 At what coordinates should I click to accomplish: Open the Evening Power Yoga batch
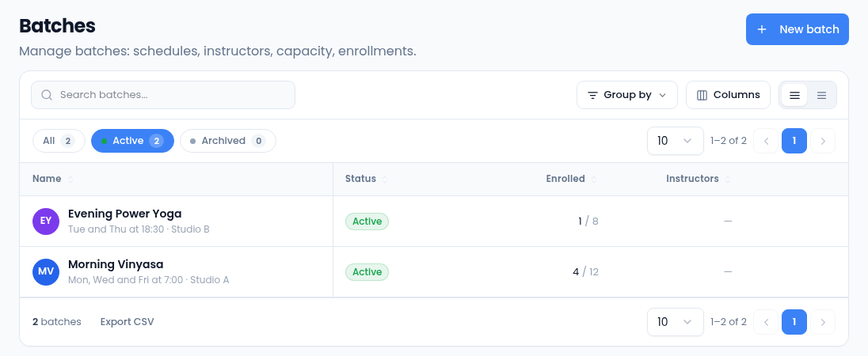pyautogui.click(x=124, y=214)
